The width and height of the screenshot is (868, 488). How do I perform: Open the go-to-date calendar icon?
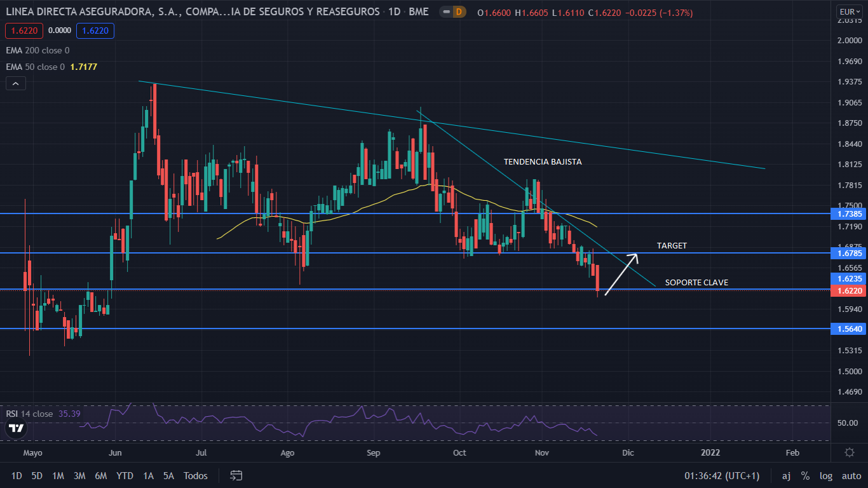236,475
